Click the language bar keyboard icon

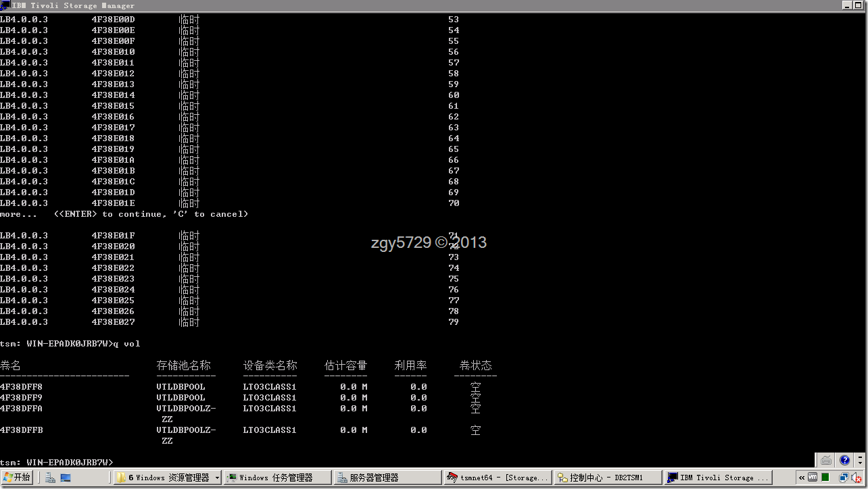click(826, 461)
